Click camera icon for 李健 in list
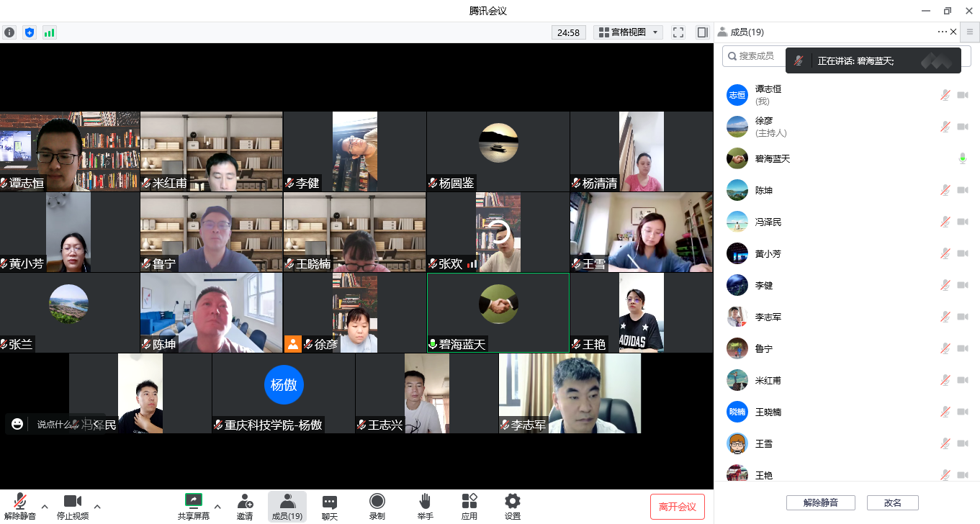 [963, 285]
